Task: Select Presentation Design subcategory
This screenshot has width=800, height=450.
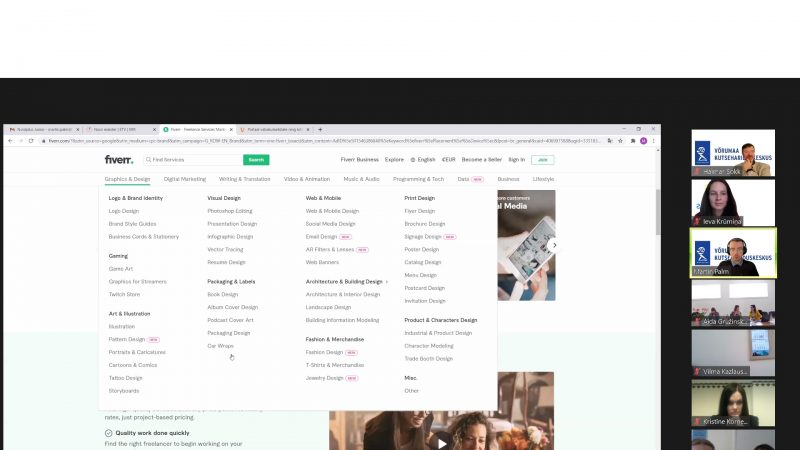Action: pyautogui.click(x=232, y=223)
